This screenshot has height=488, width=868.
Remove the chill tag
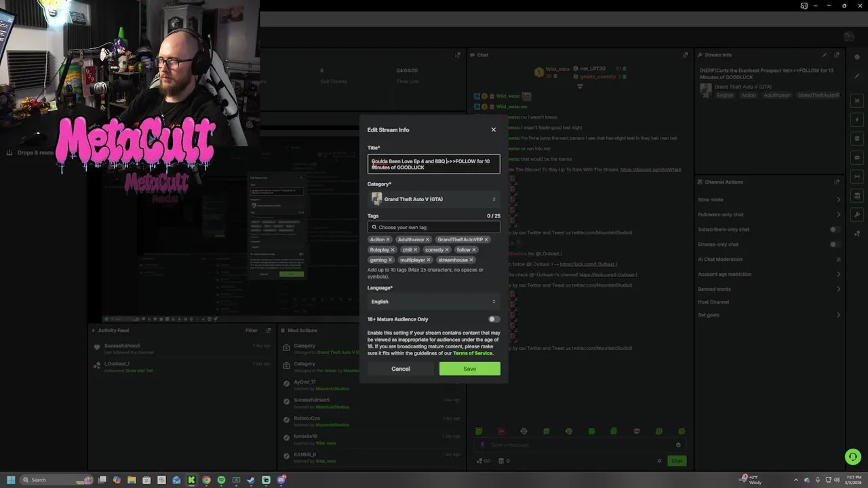click(415, 249)
